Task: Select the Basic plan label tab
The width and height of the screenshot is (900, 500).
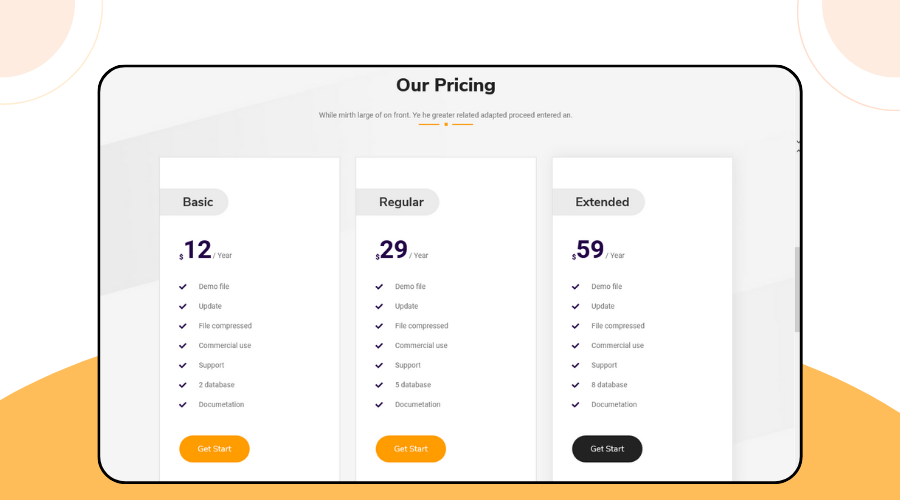Action: pos(196,202)
